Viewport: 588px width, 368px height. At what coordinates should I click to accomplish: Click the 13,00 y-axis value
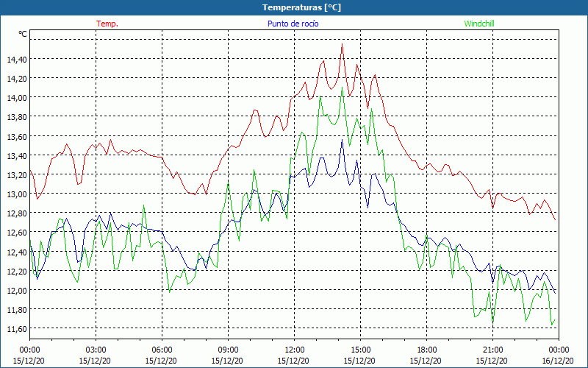(16, 194)
